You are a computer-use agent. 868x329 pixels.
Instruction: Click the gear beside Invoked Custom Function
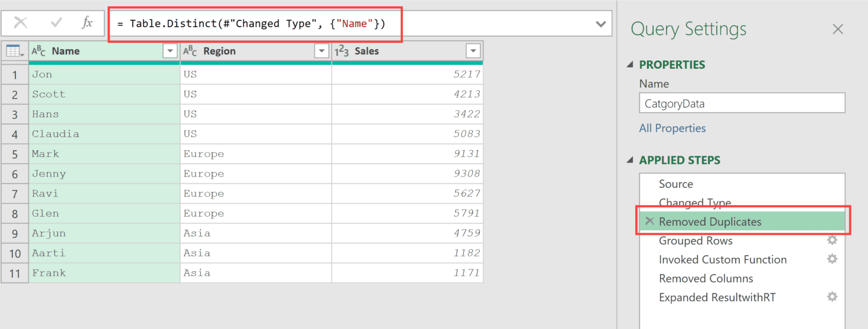832,259
